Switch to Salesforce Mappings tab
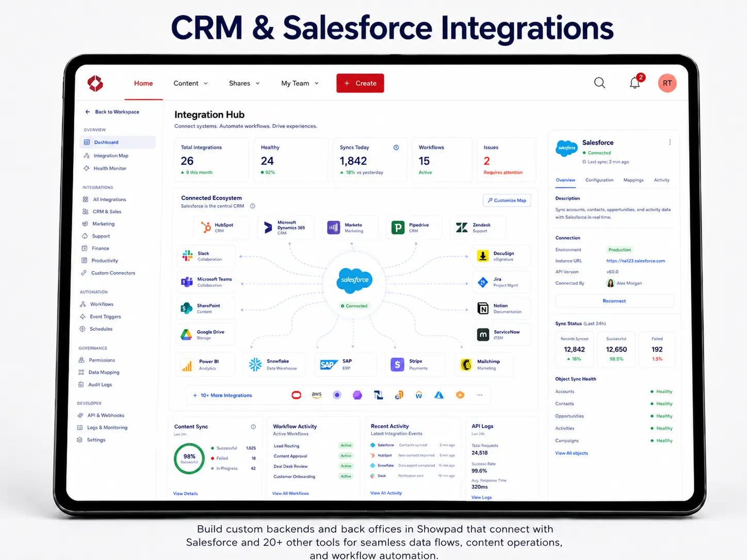The image size is (747, 560). pos(634,180)
